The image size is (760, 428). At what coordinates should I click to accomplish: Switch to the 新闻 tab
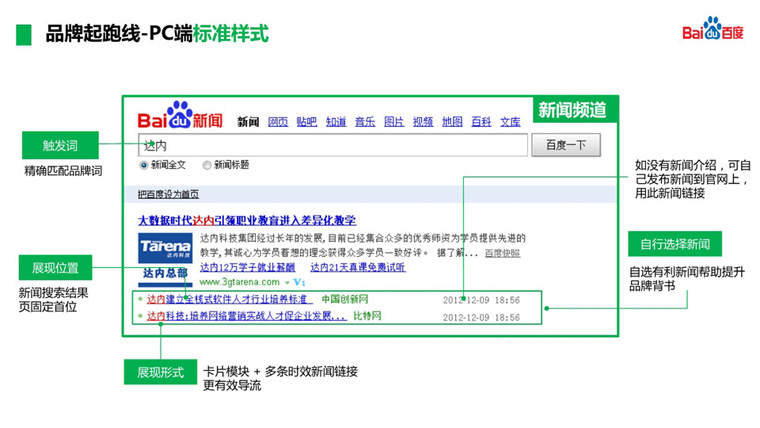coord(248,122)
